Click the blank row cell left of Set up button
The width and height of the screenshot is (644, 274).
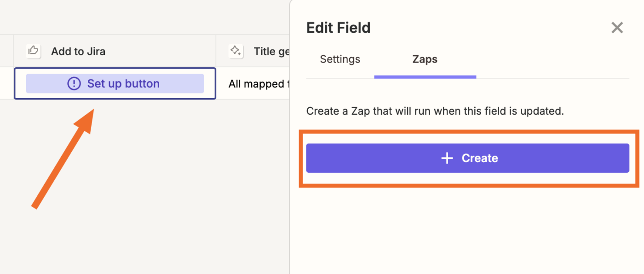point(6,83)
